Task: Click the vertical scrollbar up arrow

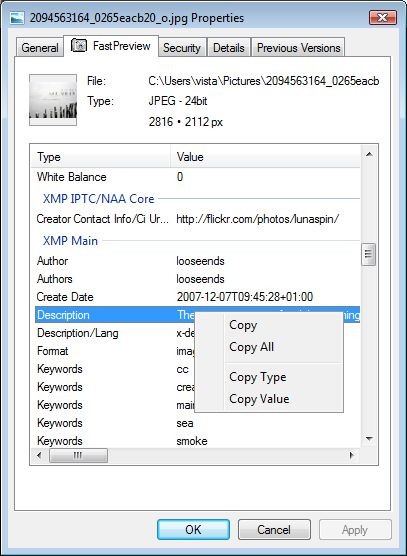Action: pos(369,154)
